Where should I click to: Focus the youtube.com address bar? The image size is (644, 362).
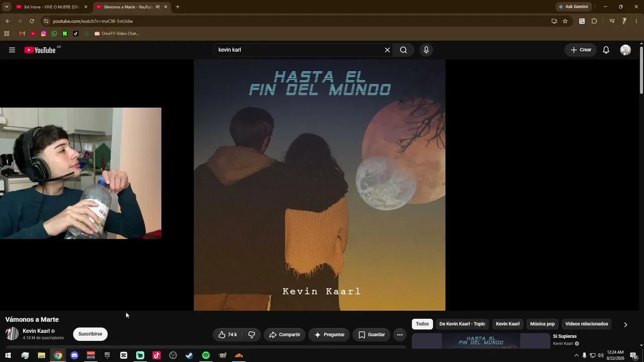297,21
